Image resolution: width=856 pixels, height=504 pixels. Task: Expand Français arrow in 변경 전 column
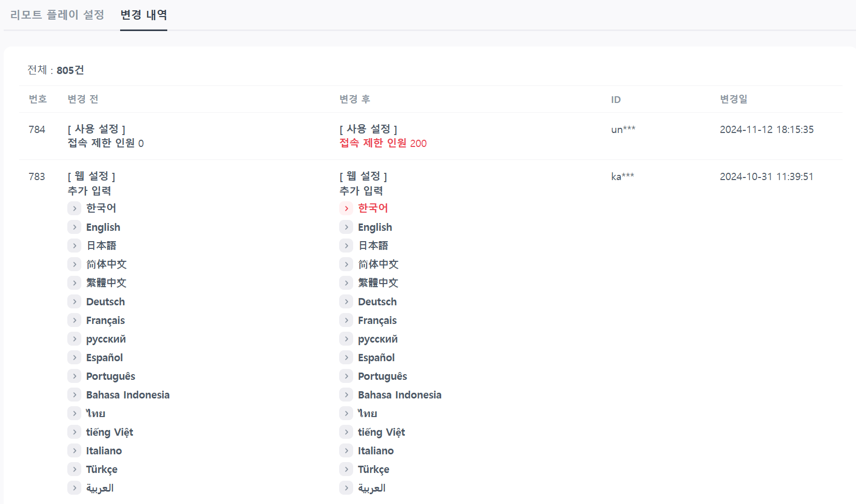pyautogui.click(x=75, y=320)
